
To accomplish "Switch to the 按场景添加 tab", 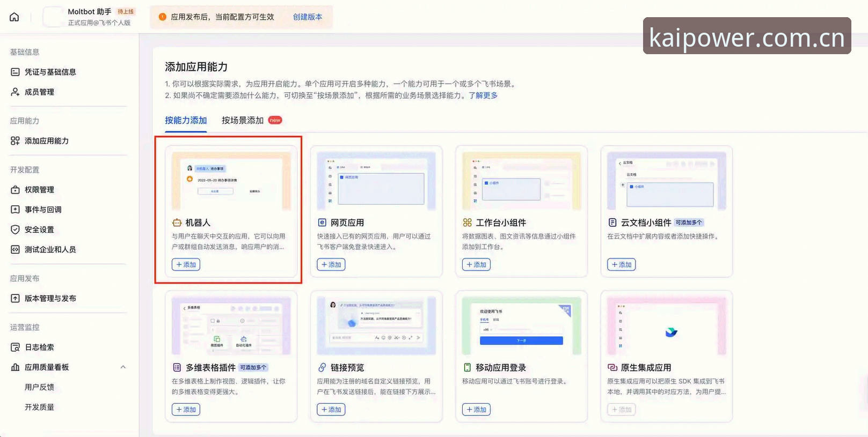I will coord(243,120).
